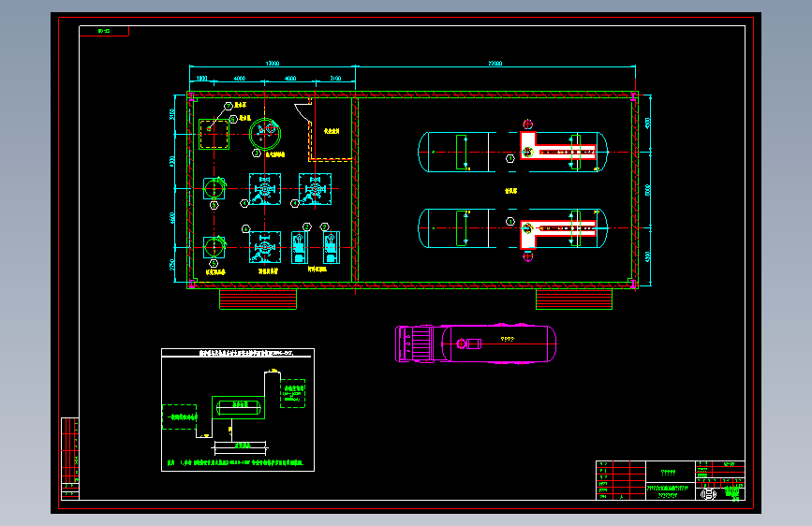The image size is (812, 526).
Task: Click the 2750 vertical dimension text
Action: (x=172, y=265)
